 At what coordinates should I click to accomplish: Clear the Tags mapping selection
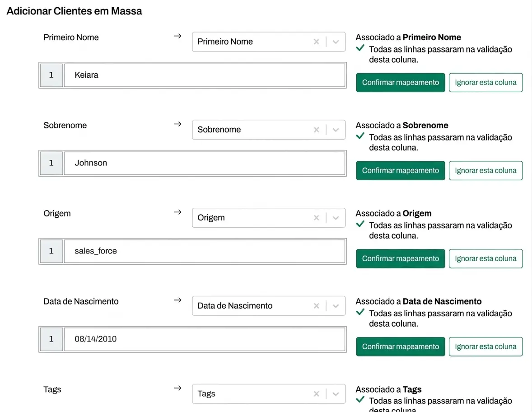(x=316, y=394)
